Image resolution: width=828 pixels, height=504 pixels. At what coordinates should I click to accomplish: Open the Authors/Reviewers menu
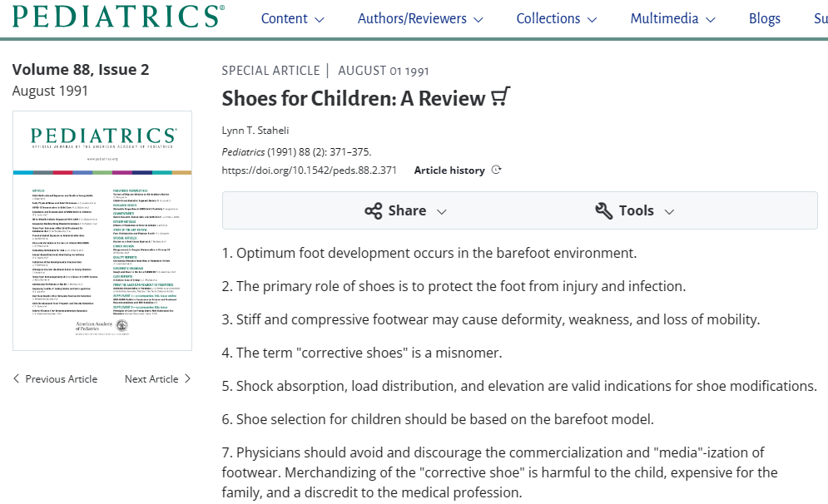(420, 18)
